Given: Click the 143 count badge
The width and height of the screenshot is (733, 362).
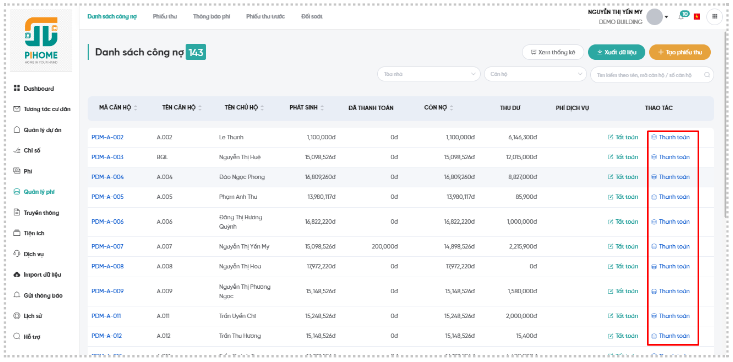Looking at the screenshot, I should 196,52.
